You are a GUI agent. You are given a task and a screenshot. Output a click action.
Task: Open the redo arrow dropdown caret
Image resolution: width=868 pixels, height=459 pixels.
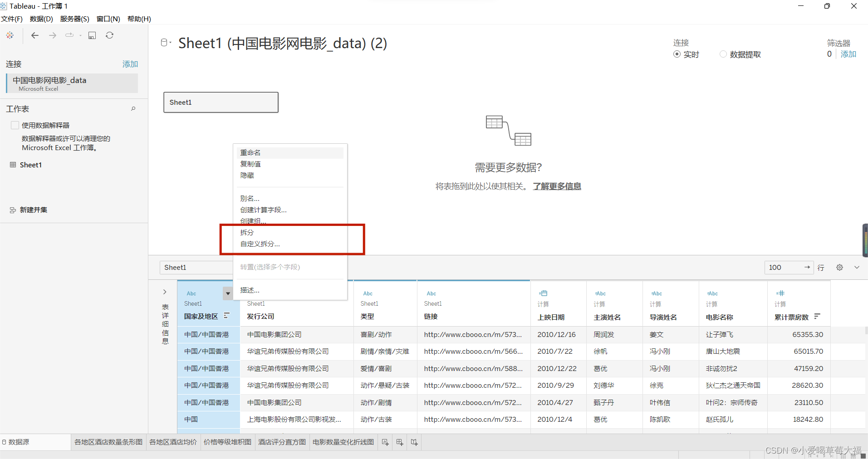coord(80,35)
